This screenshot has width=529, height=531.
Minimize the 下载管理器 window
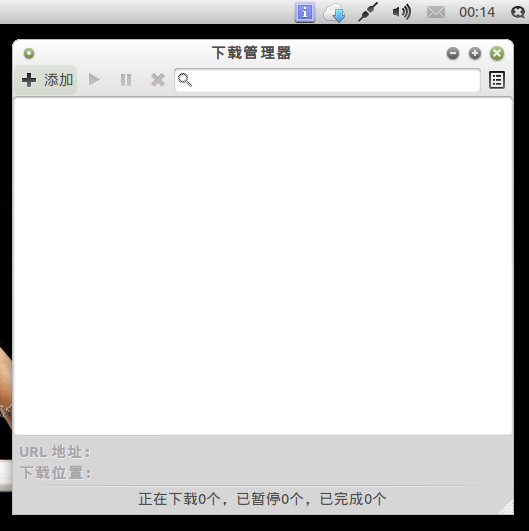coord(453,53)
